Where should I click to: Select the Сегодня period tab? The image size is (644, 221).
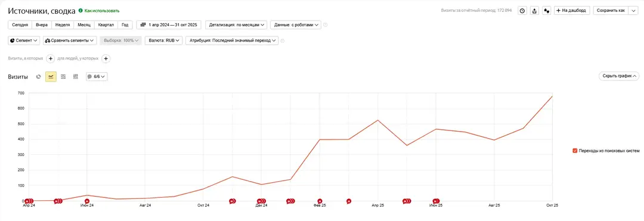(x=20, y=25)
